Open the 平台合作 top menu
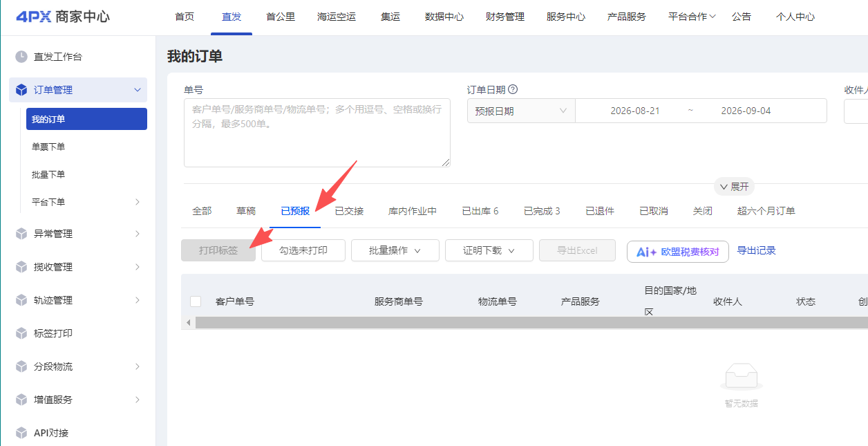This screenshot has height=446, width=868. pyautogui.click(x=692, y=17)
